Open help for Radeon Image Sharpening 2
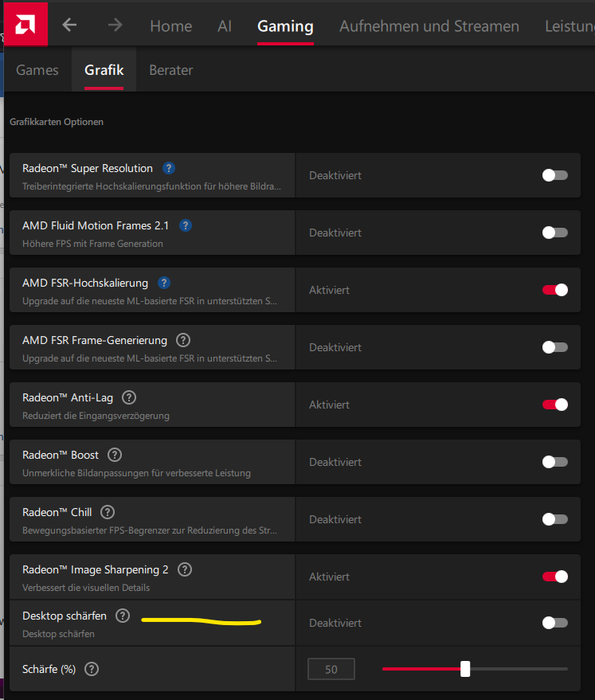595x700 pixels. point(185,569)
